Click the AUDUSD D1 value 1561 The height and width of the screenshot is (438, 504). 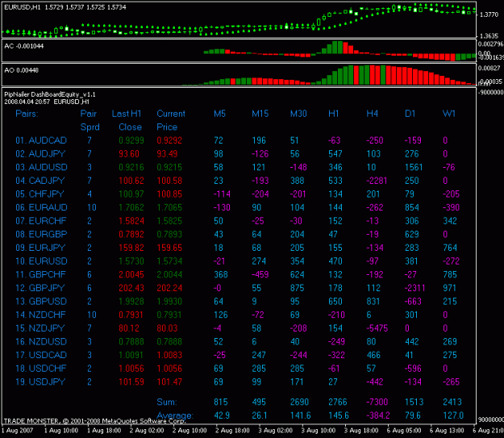click(x=414, y=167)
